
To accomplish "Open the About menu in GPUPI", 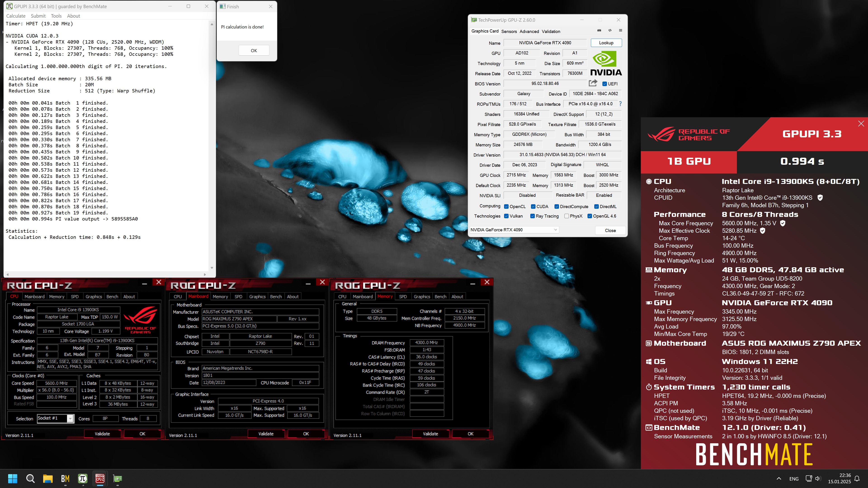I will [x=73, y=16].
